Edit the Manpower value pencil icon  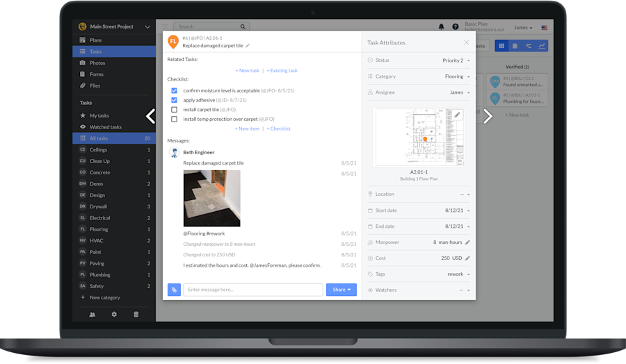point(467,242)
